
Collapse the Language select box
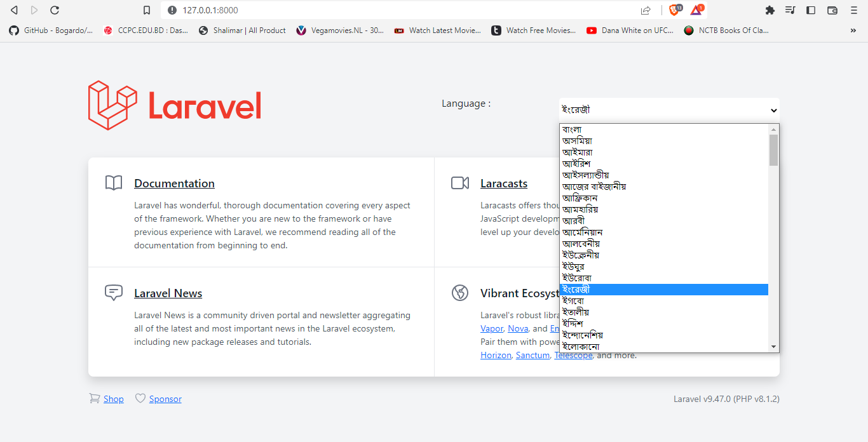point(669,110)
